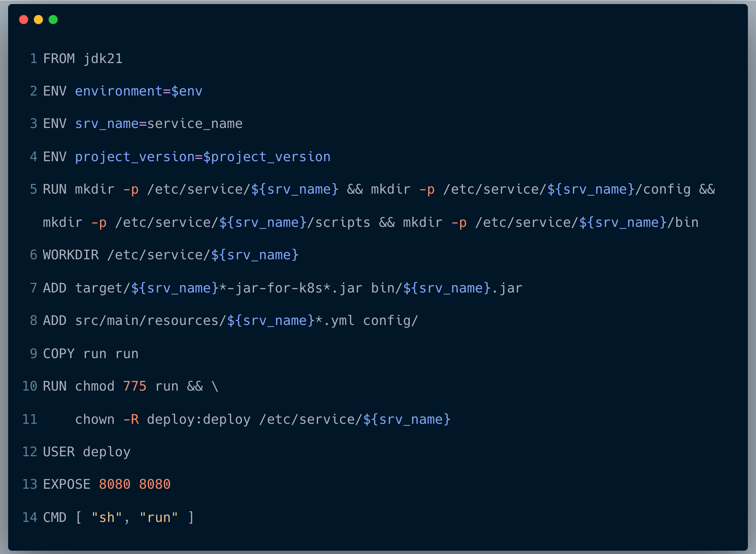Select the WORKDIR /etc/service/${srv_name} line
Screen dimensions: 756x554
click(x=170, y=255)
